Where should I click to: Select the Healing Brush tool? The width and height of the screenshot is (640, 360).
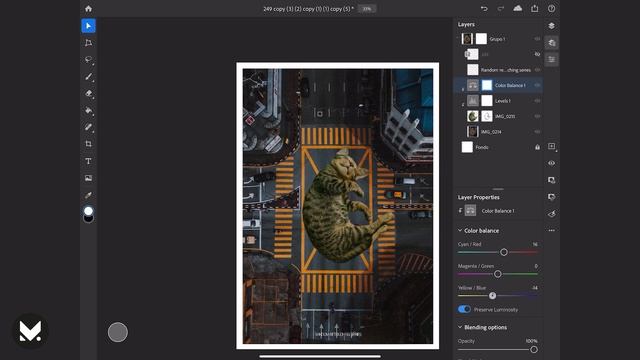88,127
